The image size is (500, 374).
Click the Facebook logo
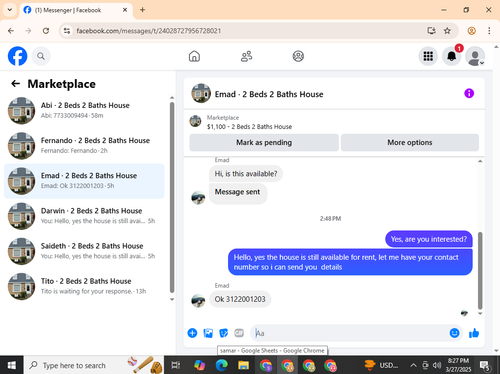point(17,56)
